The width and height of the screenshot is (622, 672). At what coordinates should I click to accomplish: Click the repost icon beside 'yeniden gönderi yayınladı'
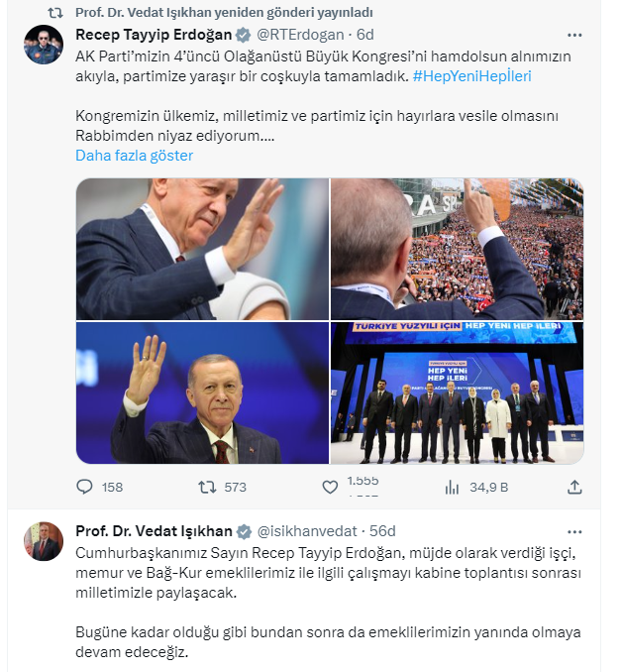(55, 13)
